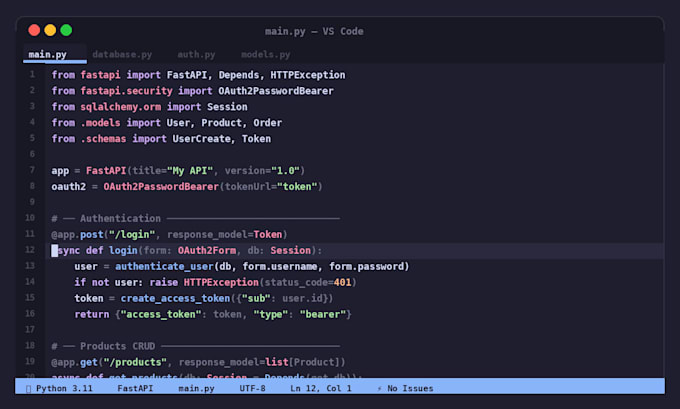Click status_code 401 value on line 14

click(343, 282)
